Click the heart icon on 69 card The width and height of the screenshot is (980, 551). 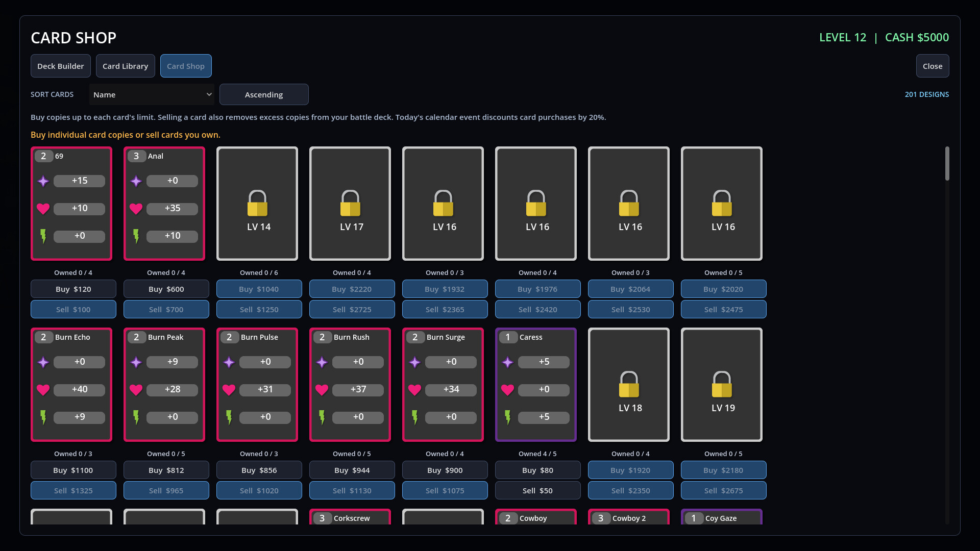(x=43, y=209)
